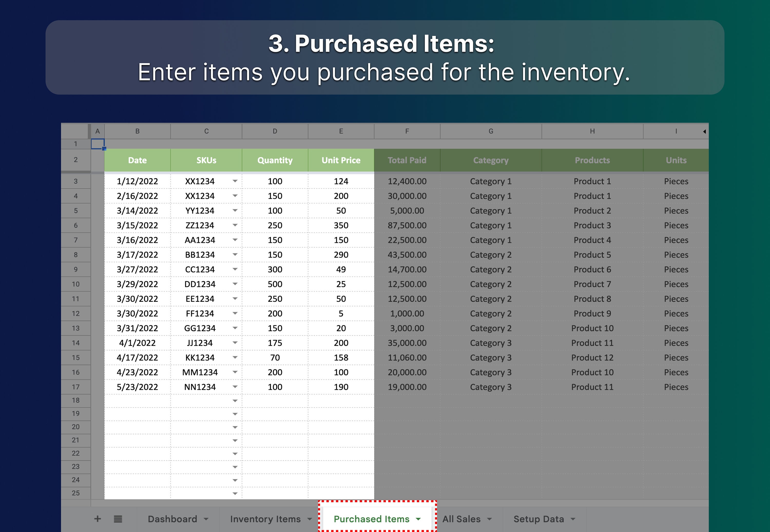Select the cell showing 87,500.00

pyautogui.click(x=407, y=225)
